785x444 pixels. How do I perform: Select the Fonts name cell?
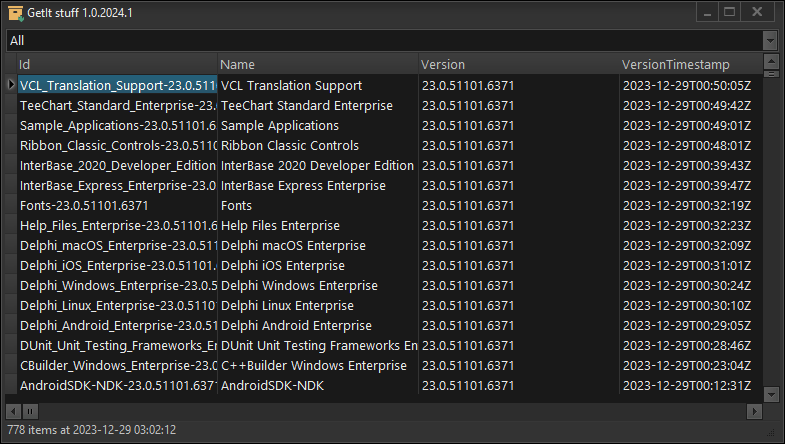pyautogui.click(x=318, y=205)
